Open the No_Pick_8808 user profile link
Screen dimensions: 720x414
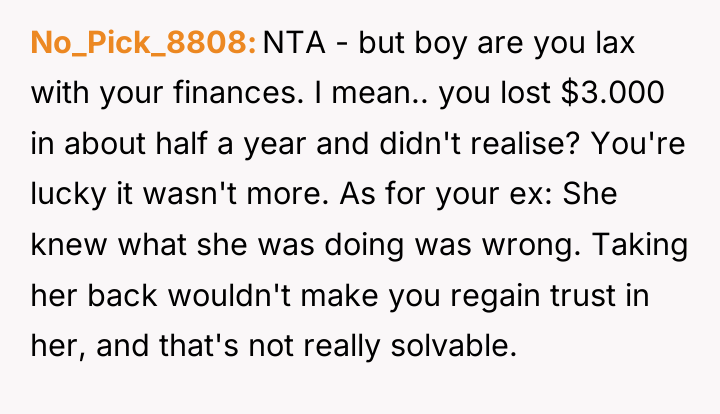(143, 43)
